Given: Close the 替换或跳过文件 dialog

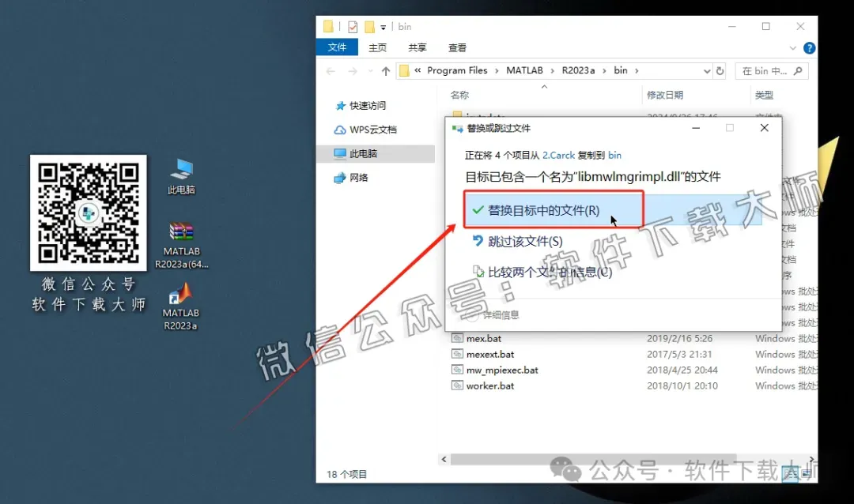Looking at the screenshot, I should pos(764,128).
